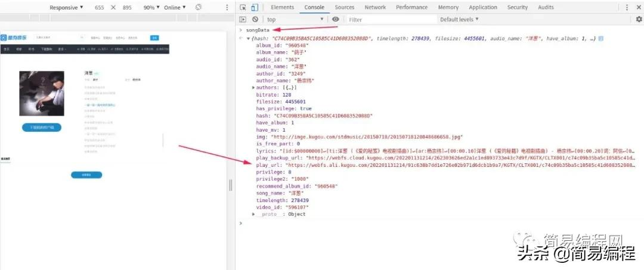Open the 90% zoom dropdown
644x270 pixels.
(x=151, y=7)
